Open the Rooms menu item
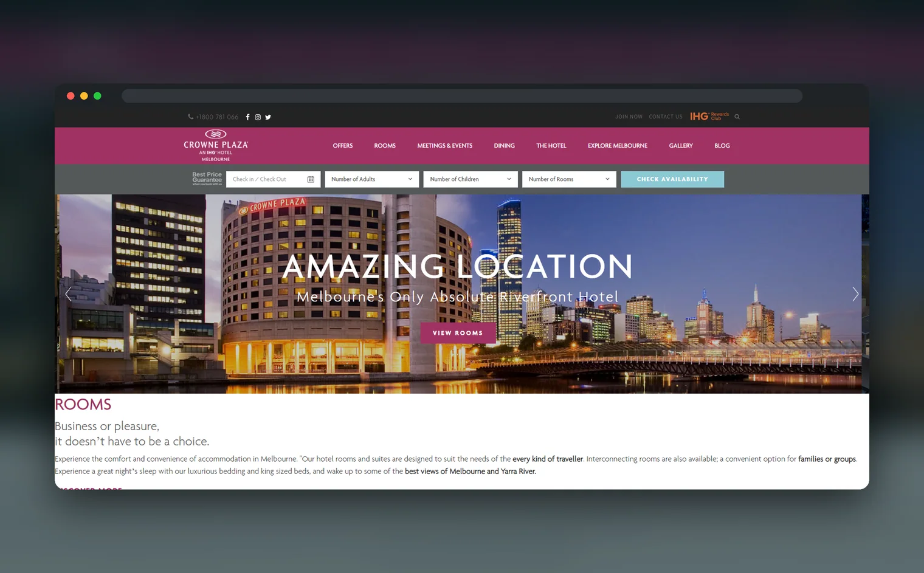This screenshot has height=573, width=924. pyautogui.click(x=385, y=146)
